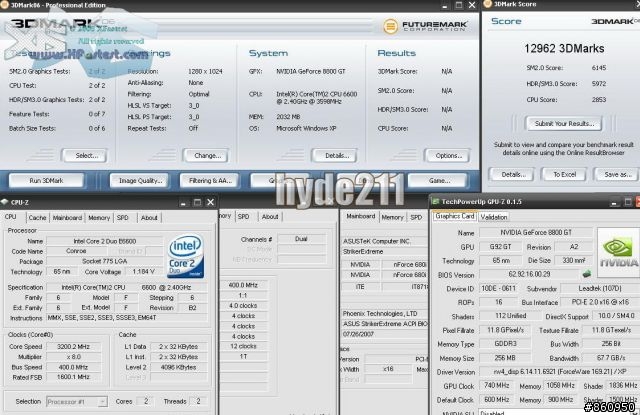Click the TechPowerUp GPU-Z title bar icon
This screenshot has width=640, height=415.
click(x=436, y=202)
